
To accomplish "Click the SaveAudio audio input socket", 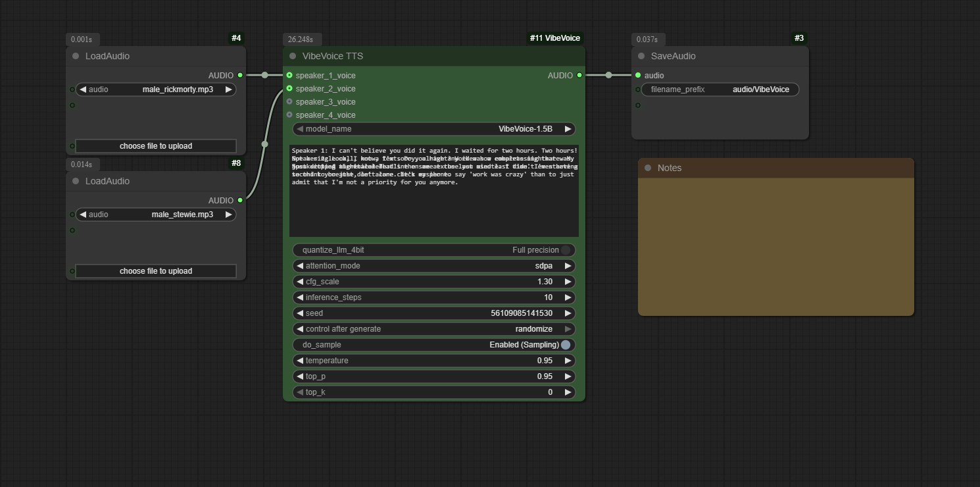I will pyautogui.click(x=638, y=76).
